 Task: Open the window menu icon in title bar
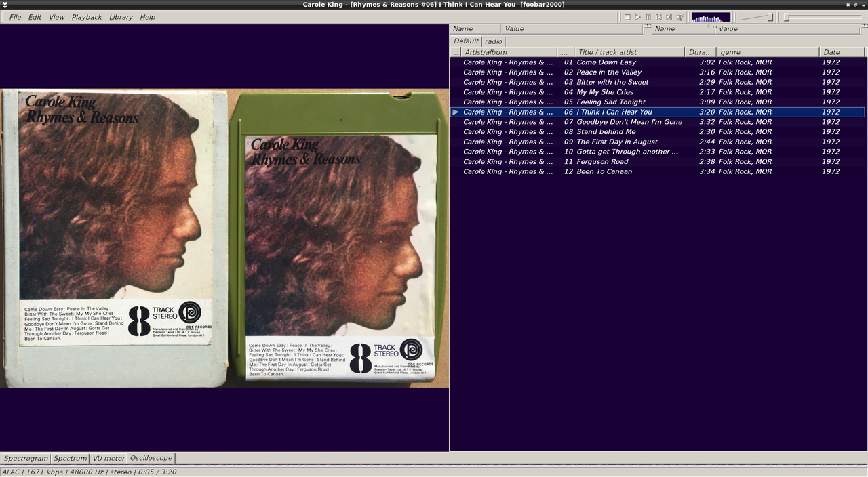(x=4, y=5)
